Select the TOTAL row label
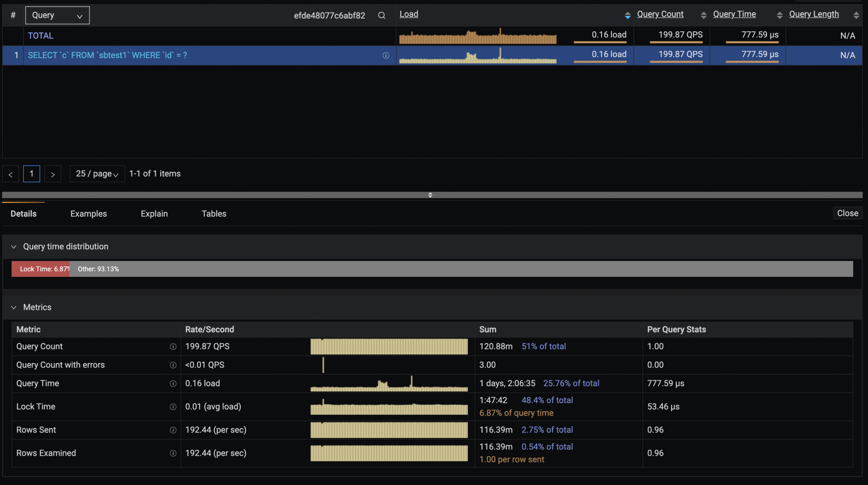Screen dimensions: 868x485 click(40, 36)
